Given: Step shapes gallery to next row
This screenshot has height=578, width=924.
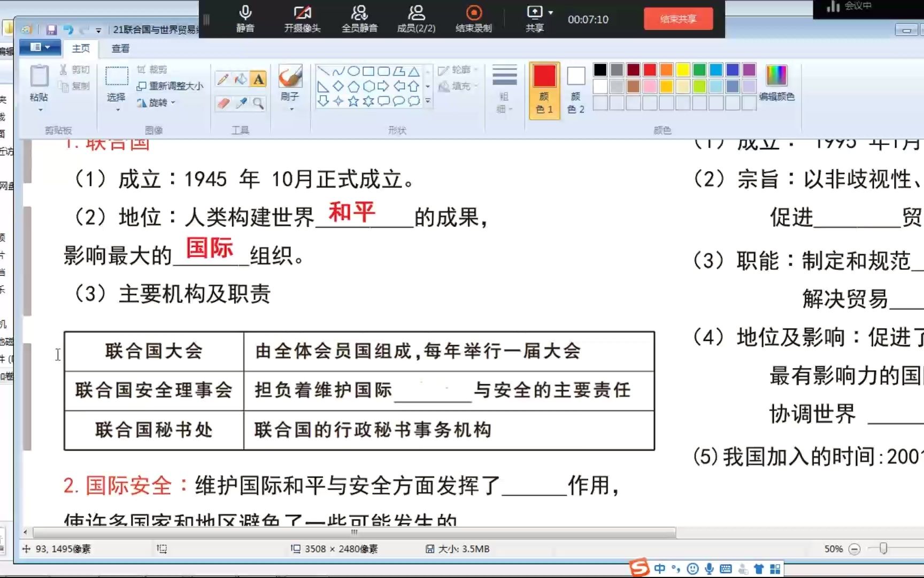Looking at the screenshot, I should [x=427, y=86].
